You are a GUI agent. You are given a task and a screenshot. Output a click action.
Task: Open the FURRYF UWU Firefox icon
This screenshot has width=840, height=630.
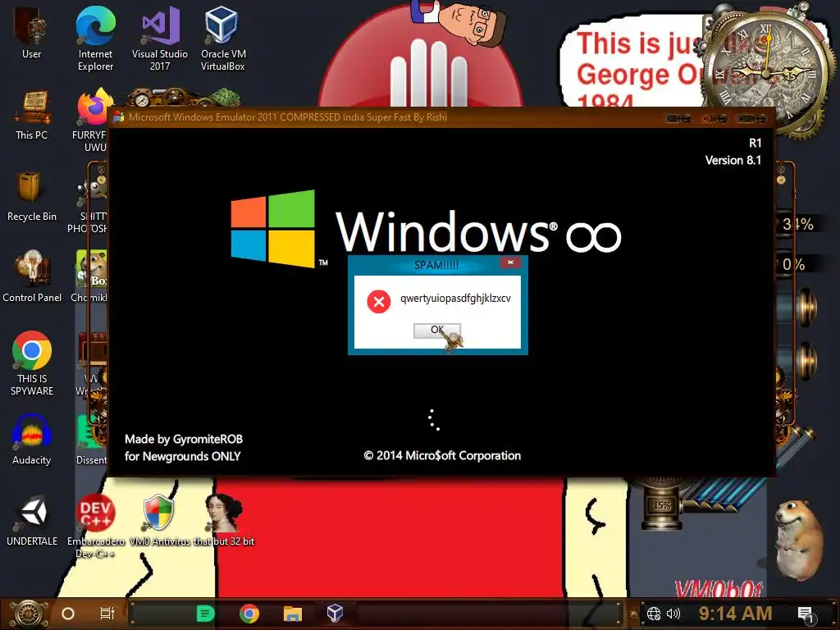click(x=92, y=119)
